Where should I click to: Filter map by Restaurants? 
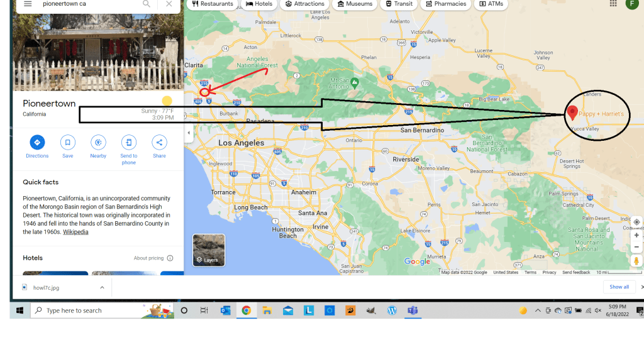coord(213,4)
